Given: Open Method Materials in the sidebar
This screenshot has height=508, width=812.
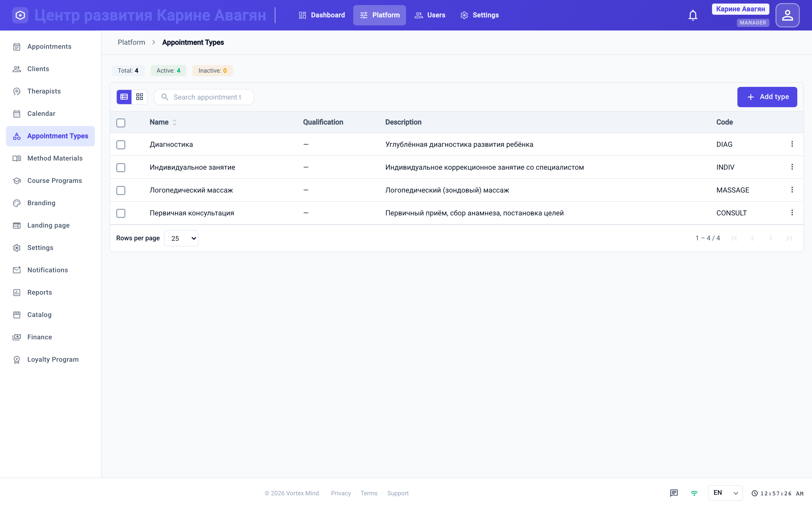Looking at the screenshot, I should point(50,158).
